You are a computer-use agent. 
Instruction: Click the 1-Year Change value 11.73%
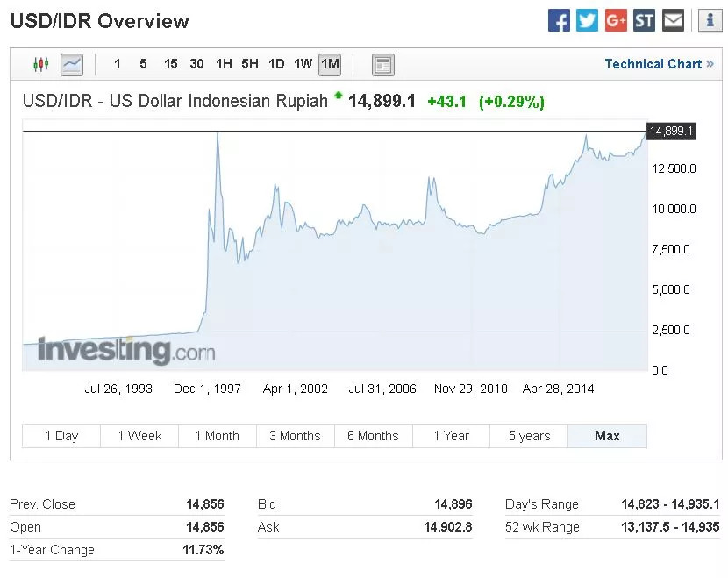[203, 550]
